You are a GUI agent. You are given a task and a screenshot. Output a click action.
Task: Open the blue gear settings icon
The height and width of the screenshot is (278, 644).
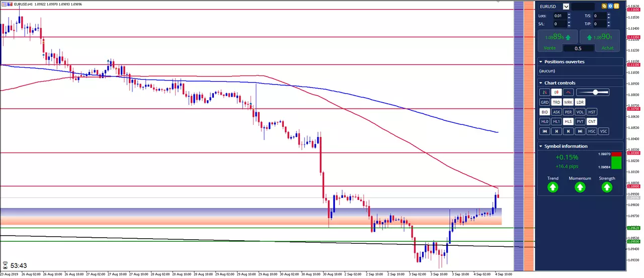(610, 7)
